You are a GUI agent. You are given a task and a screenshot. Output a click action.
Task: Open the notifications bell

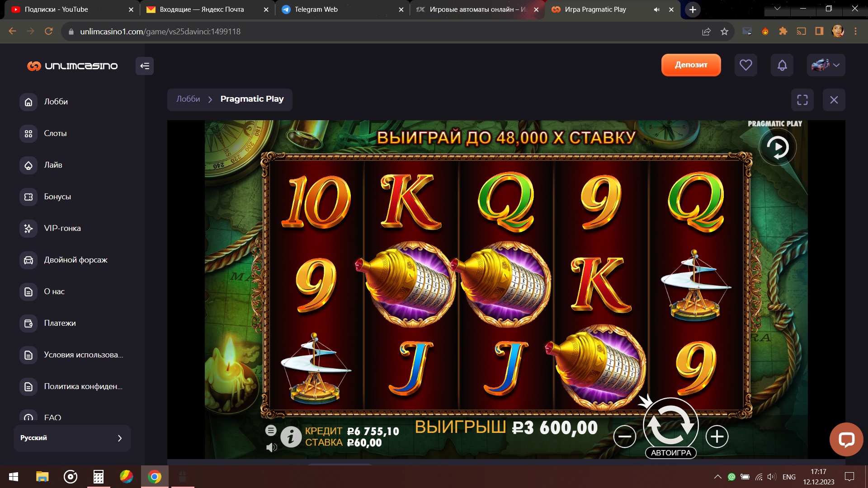[x=782, y=65]
